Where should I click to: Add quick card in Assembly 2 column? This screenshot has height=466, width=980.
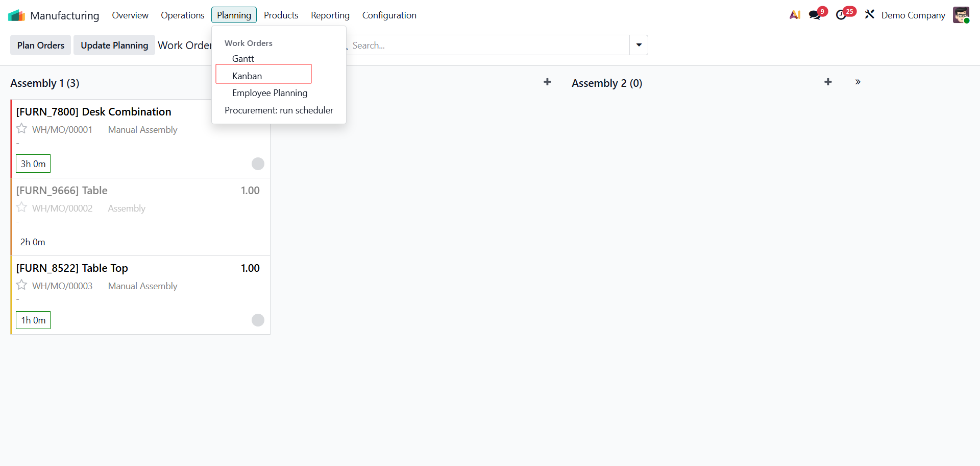coord(828,82)
